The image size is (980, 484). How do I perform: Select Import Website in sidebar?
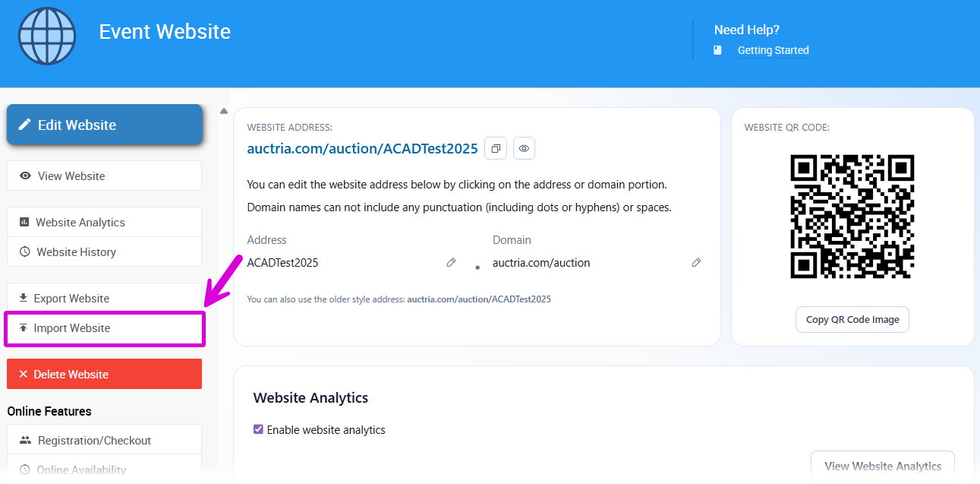coord(105,328)
